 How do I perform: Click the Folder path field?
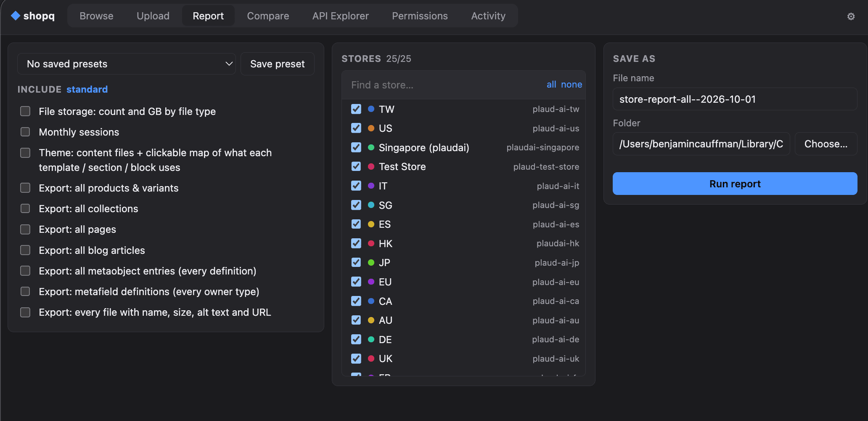pos(701,144)
